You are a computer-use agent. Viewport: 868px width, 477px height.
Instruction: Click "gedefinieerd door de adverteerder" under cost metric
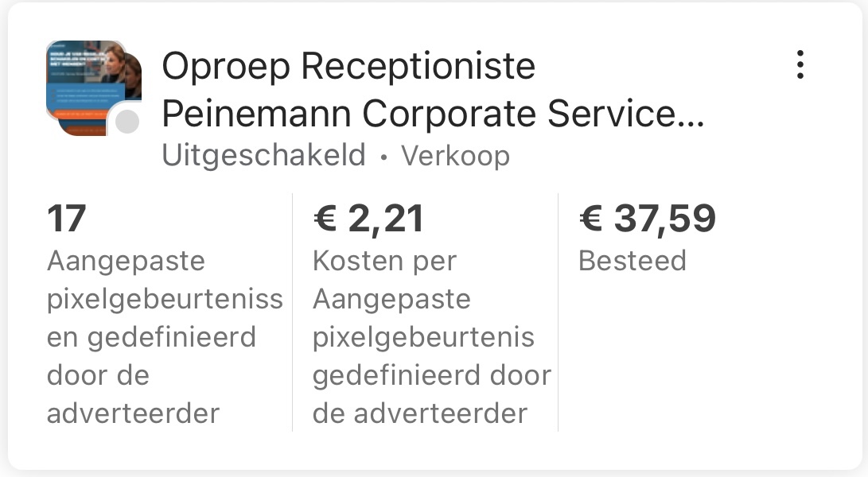click(x=431, y=394)
